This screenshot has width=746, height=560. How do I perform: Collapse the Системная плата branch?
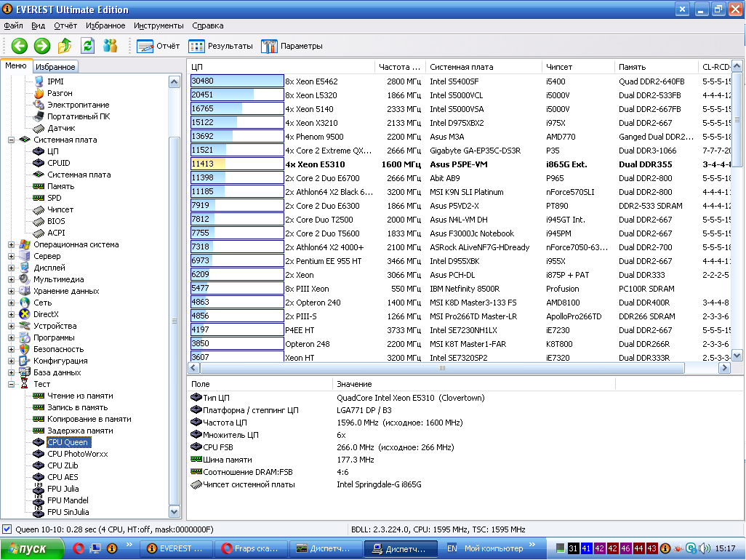point(11,140)
